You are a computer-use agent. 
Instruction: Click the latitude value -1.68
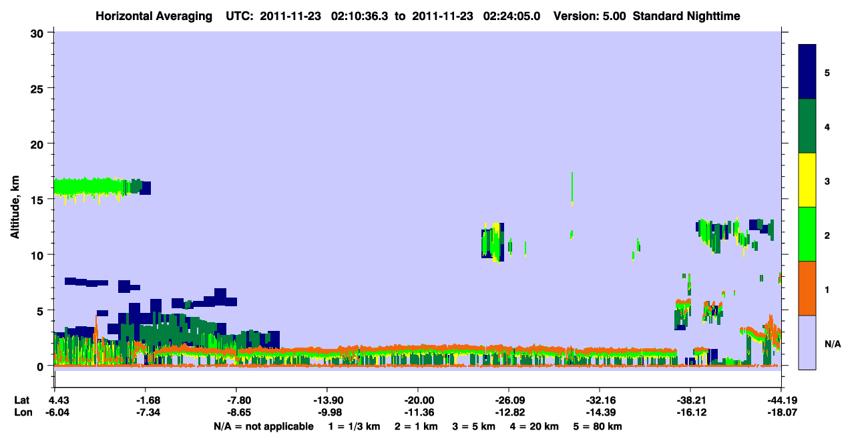145,400
